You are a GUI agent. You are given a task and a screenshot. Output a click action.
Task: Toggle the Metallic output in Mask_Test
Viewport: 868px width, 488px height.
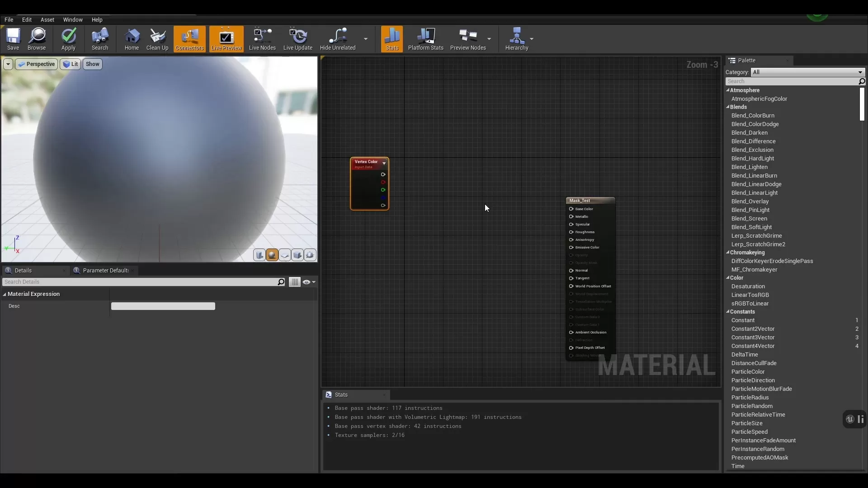tap(571, 216)
